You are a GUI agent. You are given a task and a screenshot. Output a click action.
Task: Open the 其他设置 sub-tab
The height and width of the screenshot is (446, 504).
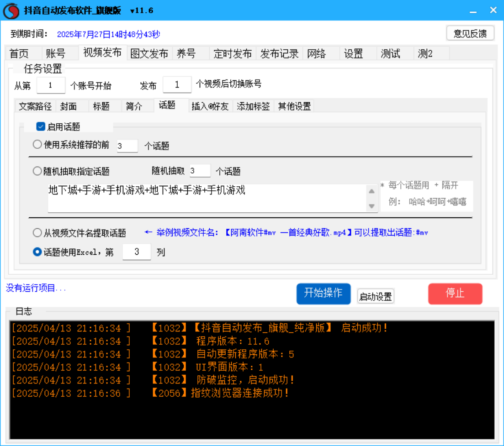click(x=294, y=106)
